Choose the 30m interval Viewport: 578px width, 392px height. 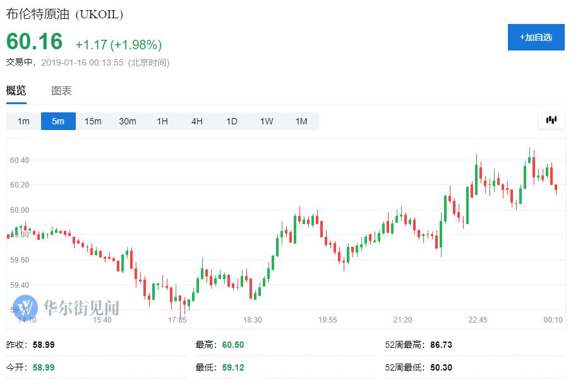[128, 121]
